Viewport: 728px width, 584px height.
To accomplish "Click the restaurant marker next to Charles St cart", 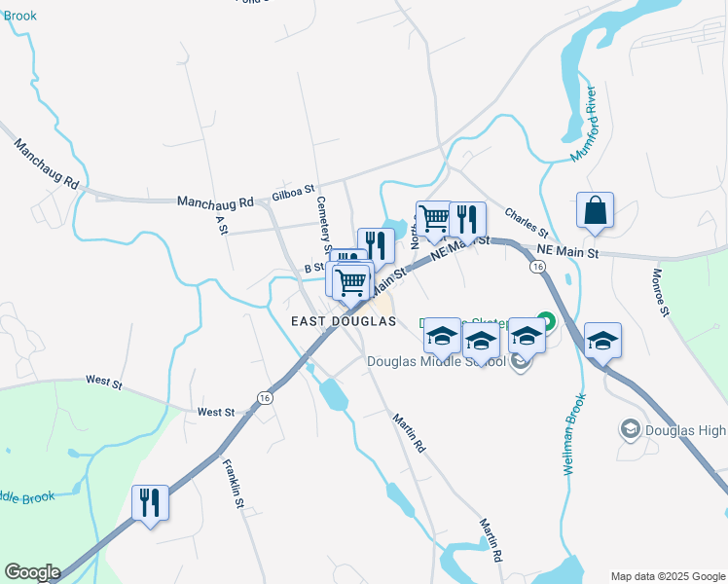I will point(467,223).
